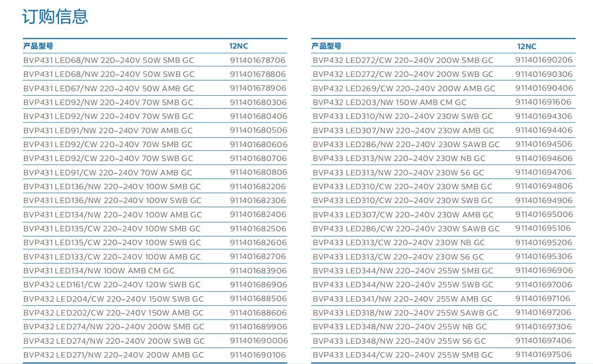Click BVP433 LED344/NW 220~240V 255W SMB GC
This screenshot has height=364, width=593.
(x=403, y=271)
